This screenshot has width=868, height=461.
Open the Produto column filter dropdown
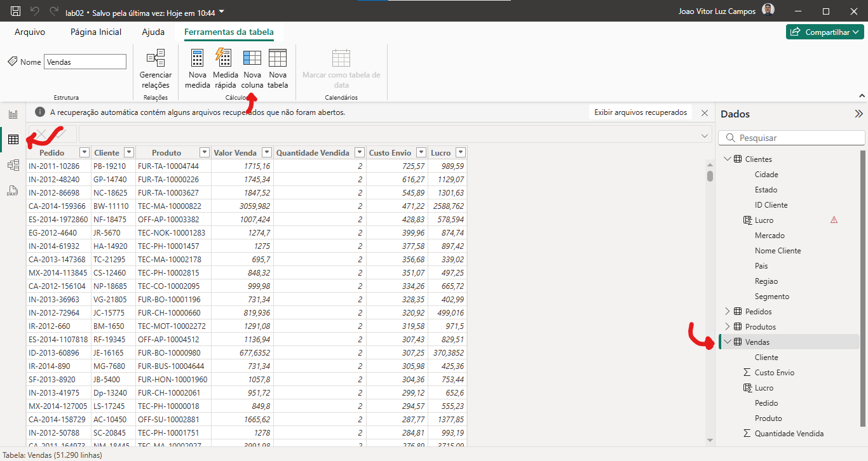[x=205, y=152]
